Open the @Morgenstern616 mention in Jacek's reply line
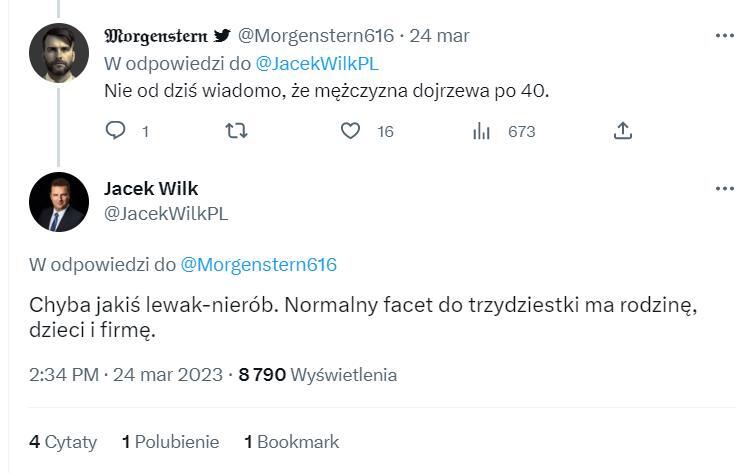751x473 pixels. click(x=258, y=265)
